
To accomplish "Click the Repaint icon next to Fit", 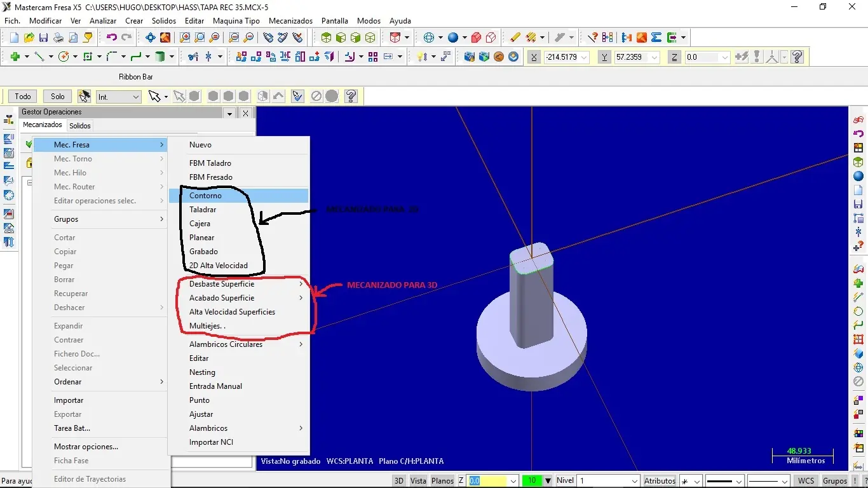I will click(x=165, y=37).
